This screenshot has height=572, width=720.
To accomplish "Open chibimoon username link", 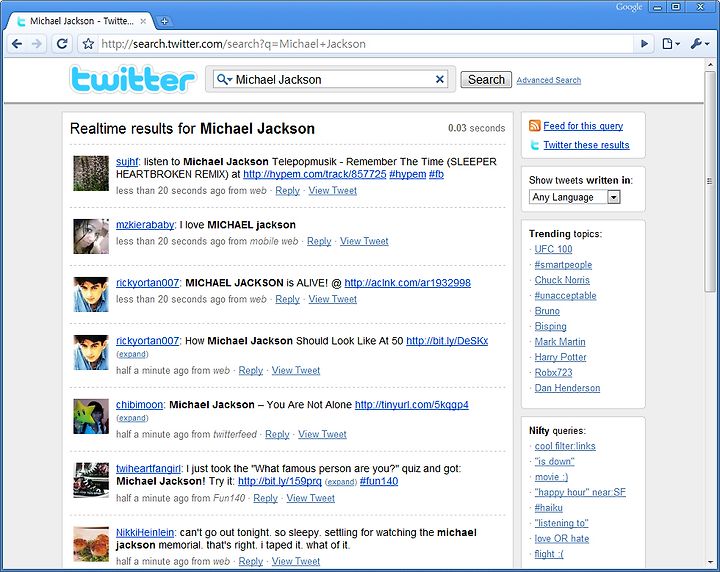I will coord(139,404).
